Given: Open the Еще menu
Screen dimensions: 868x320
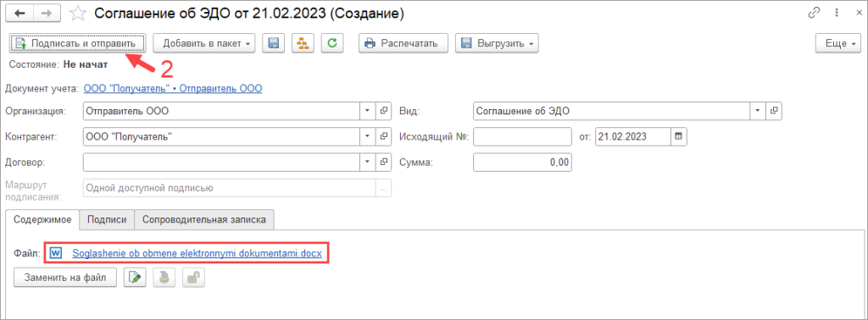Looking at the screenshot, I should 838,43.
